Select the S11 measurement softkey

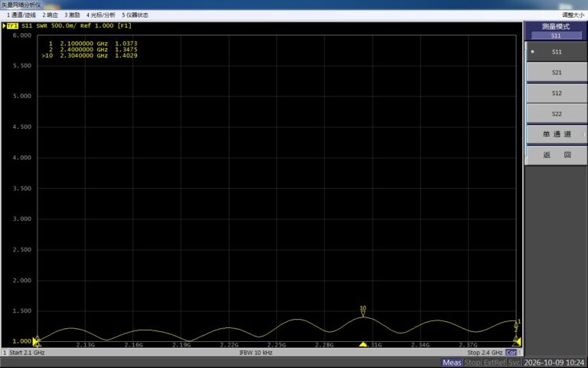557,52
